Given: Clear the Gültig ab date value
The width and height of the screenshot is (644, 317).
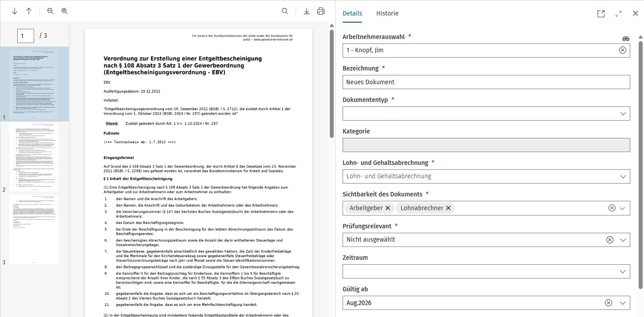Looking at the screenshot, I should 609,303.
